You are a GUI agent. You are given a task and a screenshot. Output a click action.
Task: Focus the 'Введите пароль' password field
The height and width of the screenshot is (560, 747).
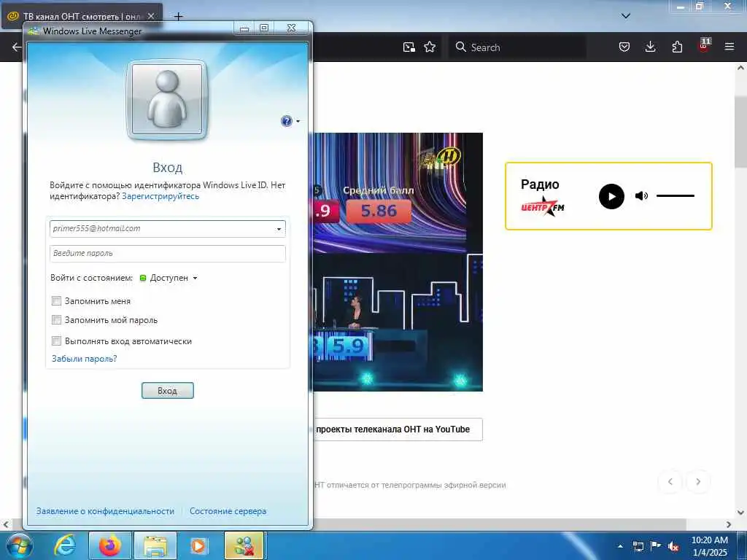[168, 253]
